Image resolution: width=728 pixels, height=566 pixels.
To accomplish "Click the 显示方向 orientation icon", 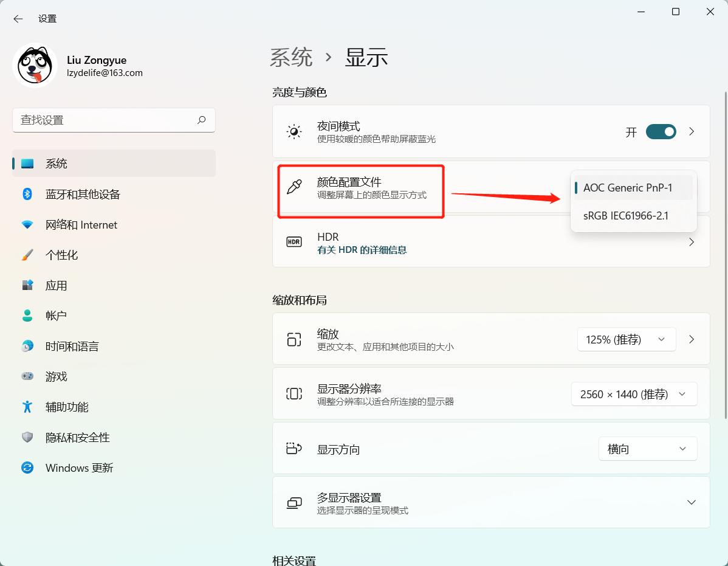I will [294, 448].
